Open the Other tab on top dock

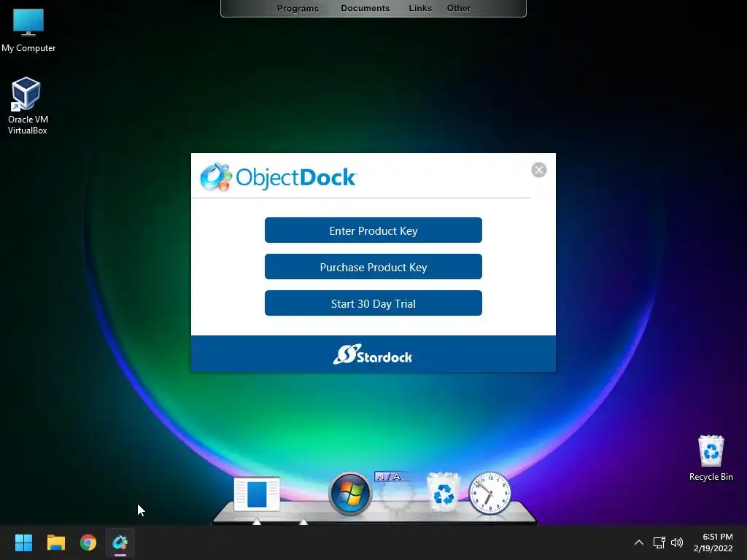(x=458, y=8)
